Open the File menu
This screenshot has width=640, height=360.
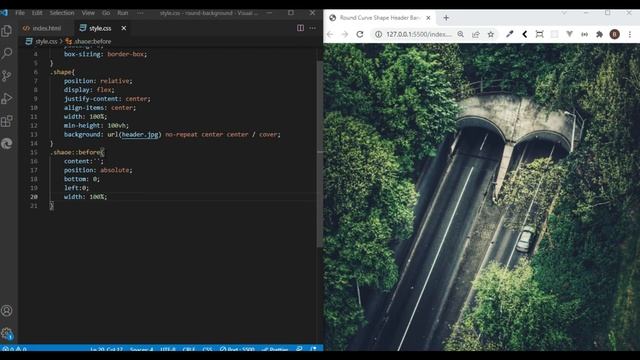pos(20,13)
